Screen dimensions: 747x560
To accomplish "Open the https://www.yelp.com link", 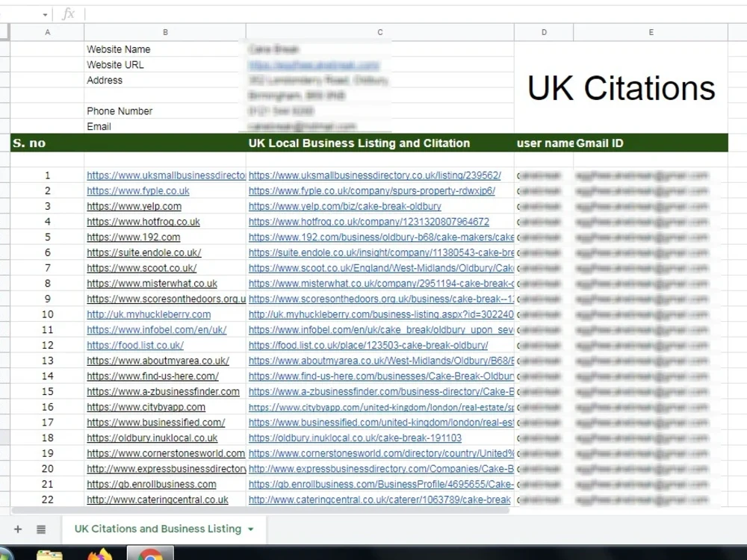I will tap(134, 206).
